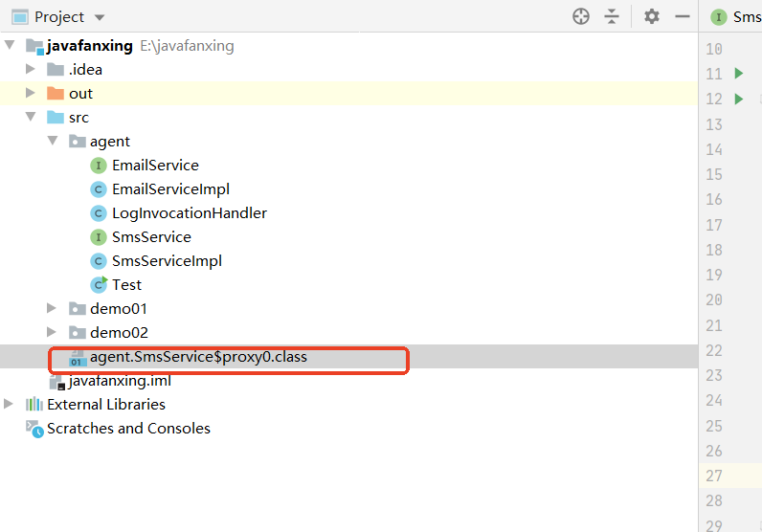Switch to the Sms editor tab
This screenshot has width=762, height=532.
pos(736,17)
